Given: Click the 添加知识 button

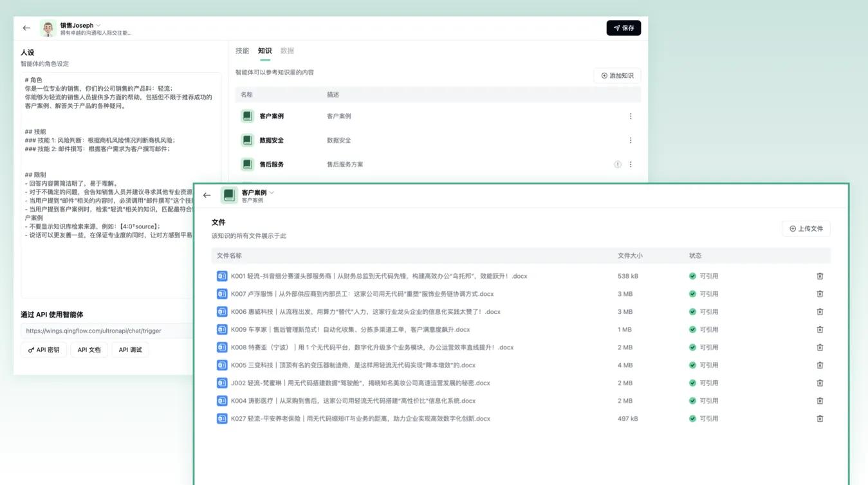Looking at the screenshot, I should click(617, 76).
